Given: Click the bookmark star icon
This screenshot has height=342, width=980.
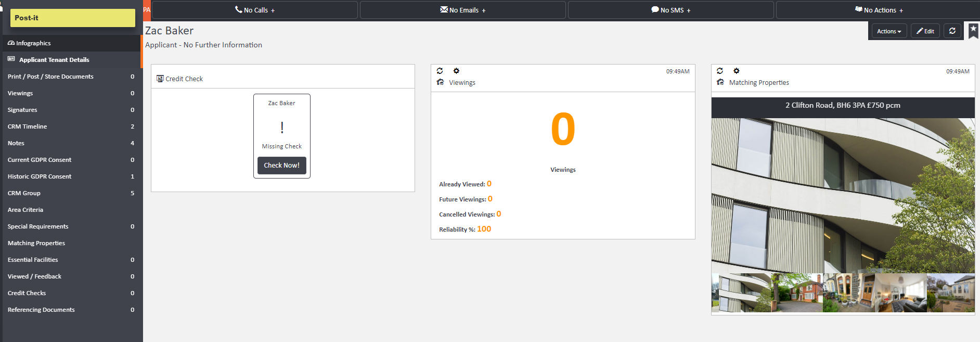Looking at the screenshot, I should 973,30.
